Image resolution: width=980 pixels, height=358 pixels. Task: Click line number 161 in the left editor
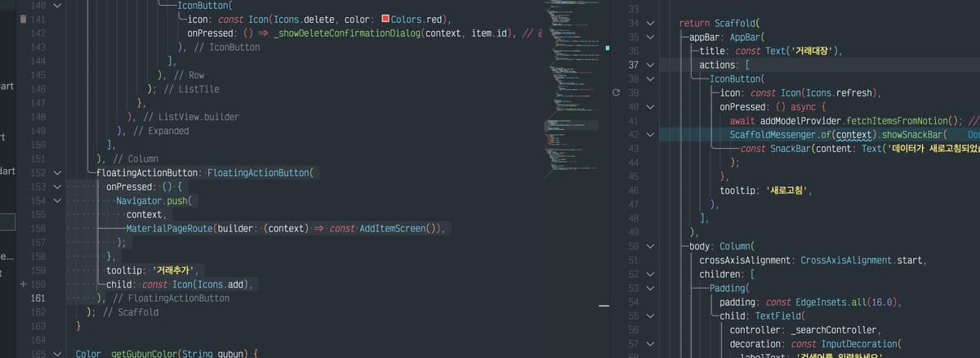pos(38,298)
